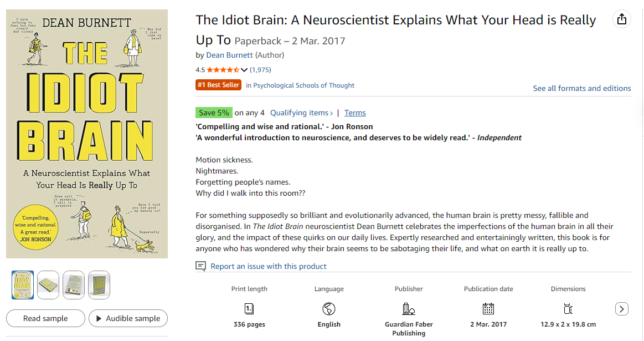Click the publication date calendar icon

point(488,309)
